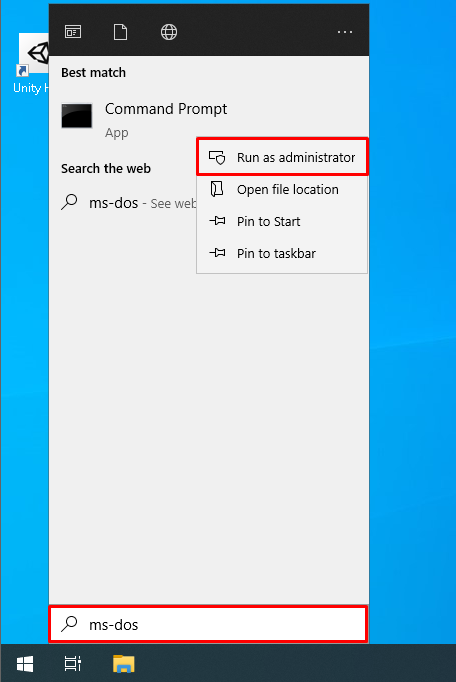Select Pin to Start
The image size is (456, 682).
click(x=282, y=221)
